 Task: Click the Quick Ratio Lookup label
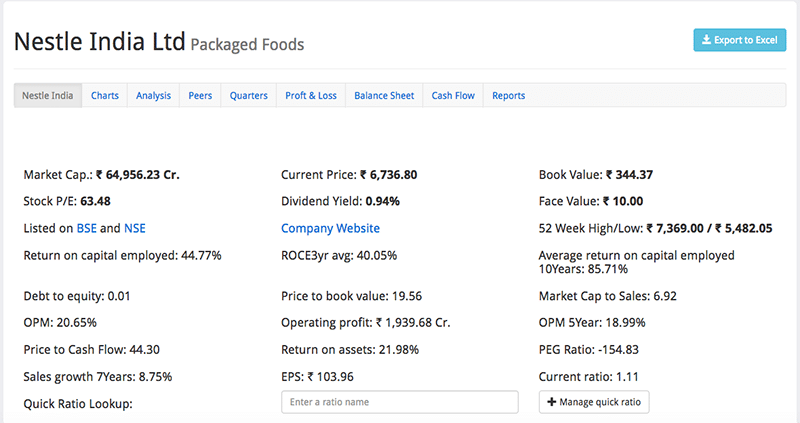pos(78,404)
